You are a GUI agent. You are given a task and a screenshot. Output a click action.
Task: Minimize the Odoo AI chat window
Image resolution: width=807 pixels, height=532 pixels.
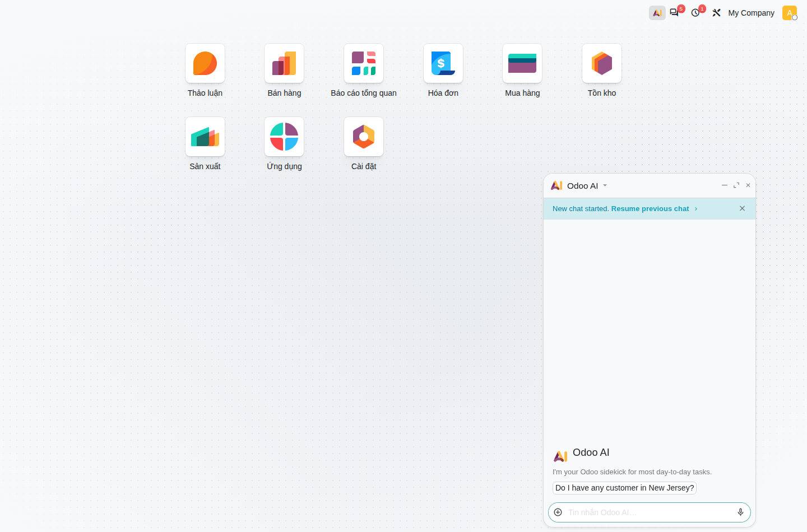pyautogui.click(x=725, y=185)
